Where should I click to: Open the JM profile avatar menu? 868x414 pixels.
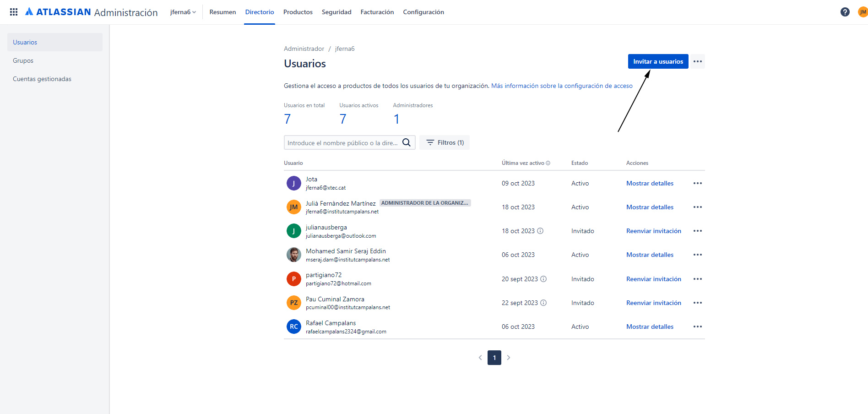(x=863, y=12)
